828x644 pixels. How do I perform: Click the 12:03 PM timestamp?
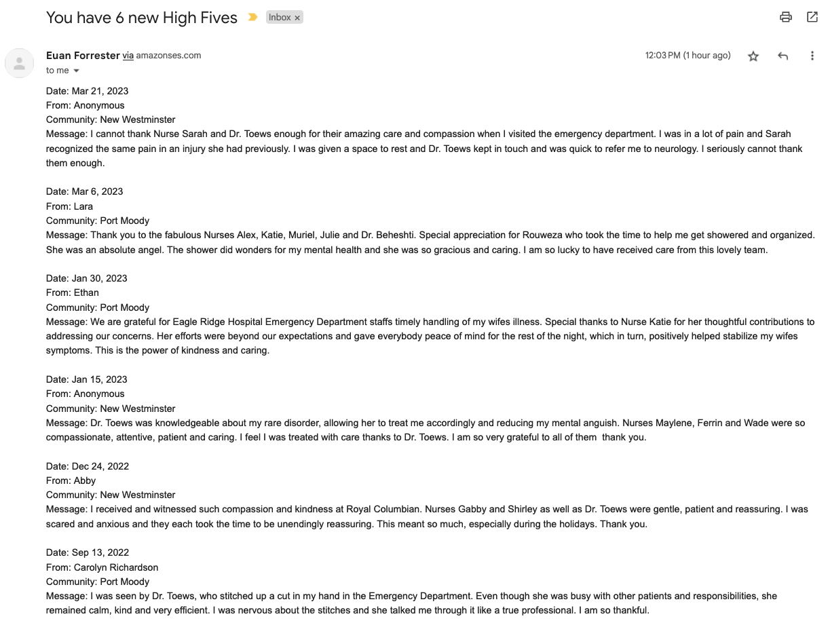pyautogui.click(x=688, y=56)
